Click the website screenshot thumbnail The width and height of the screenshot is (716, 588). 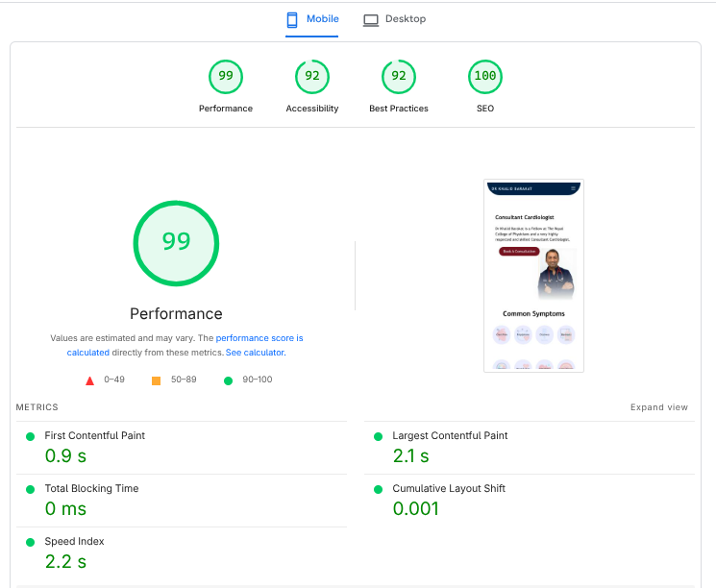533,276
